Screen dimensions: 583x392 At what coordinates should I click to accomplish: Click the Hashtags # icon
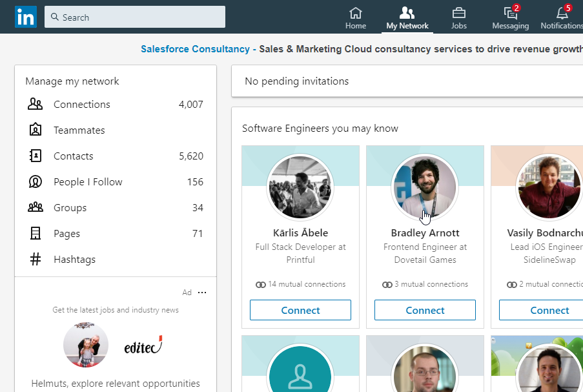tap(35, 260)
